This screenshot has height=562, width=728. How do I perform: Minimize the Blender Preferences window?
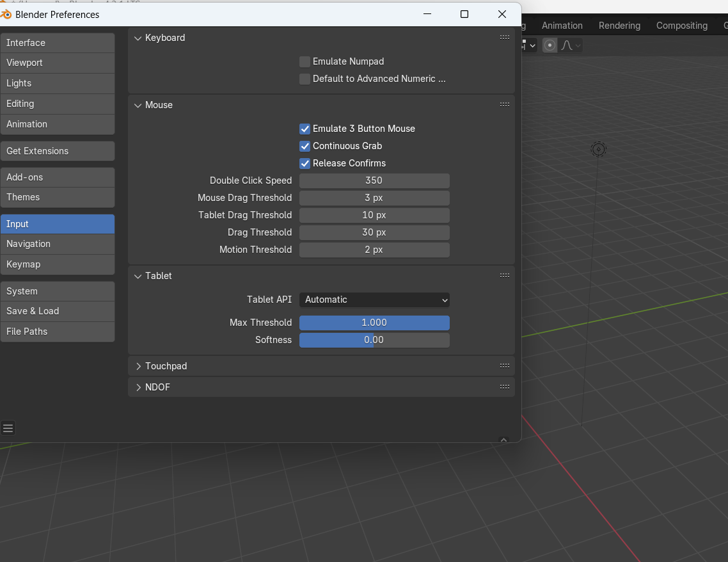click(427, 14)
